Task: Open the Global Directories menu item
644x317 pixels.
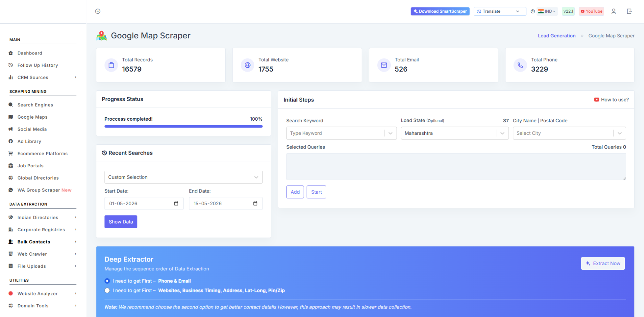Action: point(38,178)
